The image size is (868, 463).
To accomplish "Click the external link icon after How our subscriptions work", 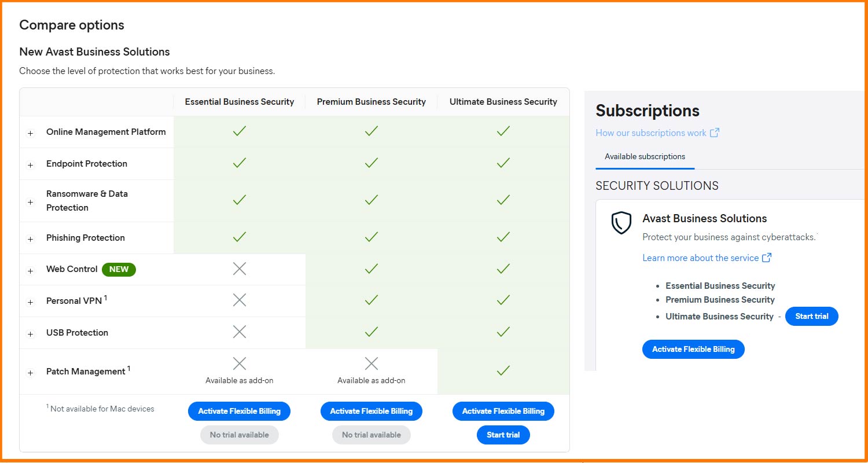I will point(716,133).
